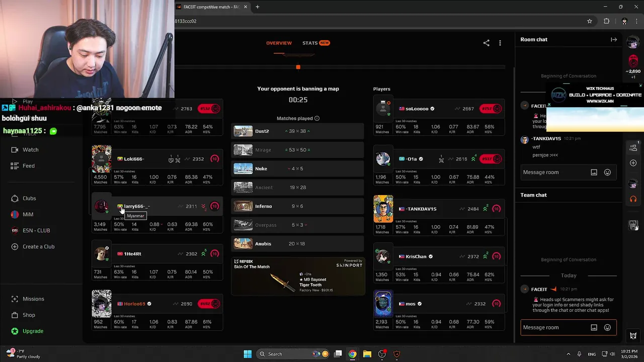Image resolution: width=644 pixels, height=362 pixels.
Task: Click Create a Club link
Action: pyautogui.click(x=39, y=247)
